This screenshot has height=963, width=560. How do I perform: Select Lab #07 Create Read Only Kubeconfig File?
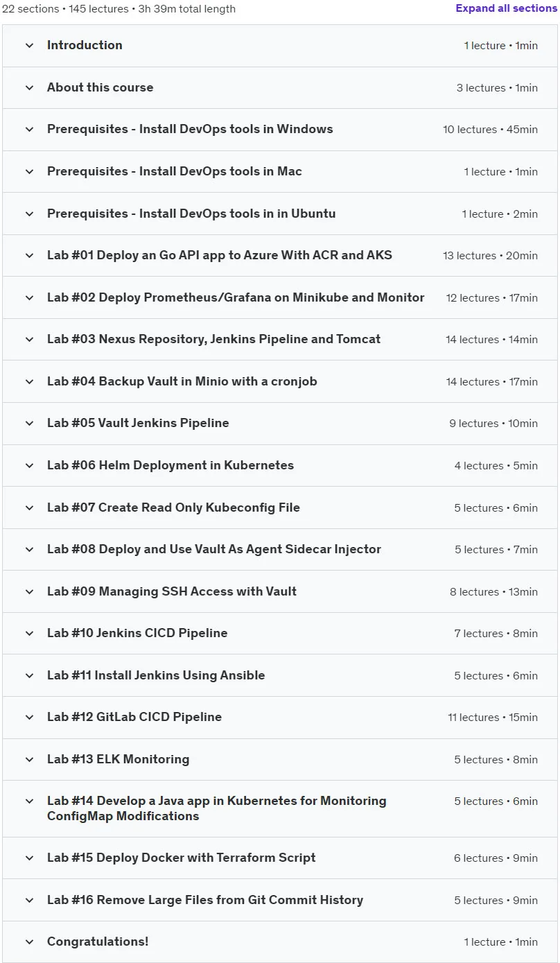pyautogui.click(x=173, y=507)
